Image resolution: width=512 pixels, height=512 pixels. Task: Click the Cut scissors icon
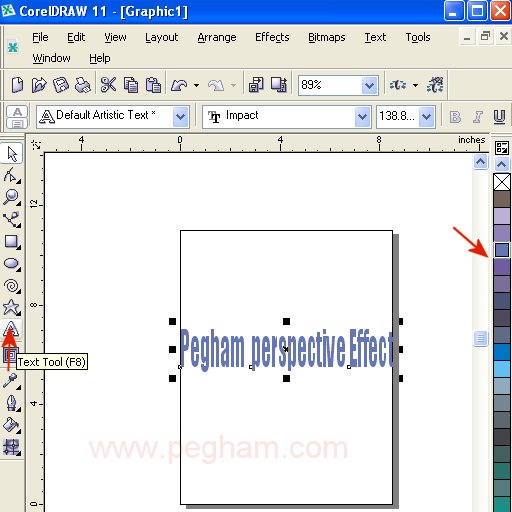click(109, 85)
